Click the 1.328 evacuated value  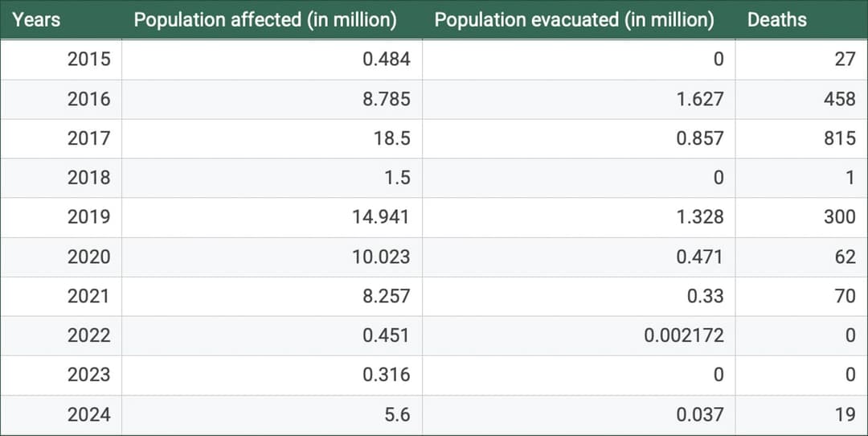700,217
